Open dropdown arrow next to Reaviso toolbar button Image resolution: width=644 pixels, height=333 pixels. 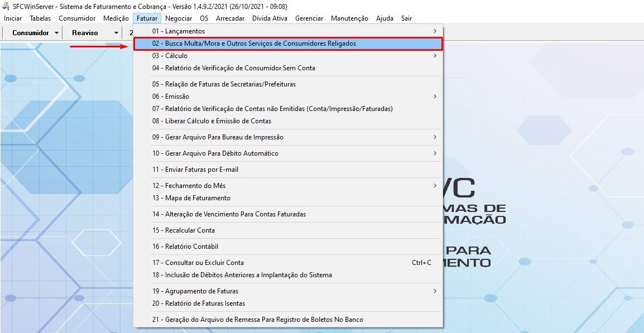click(116, 33)
